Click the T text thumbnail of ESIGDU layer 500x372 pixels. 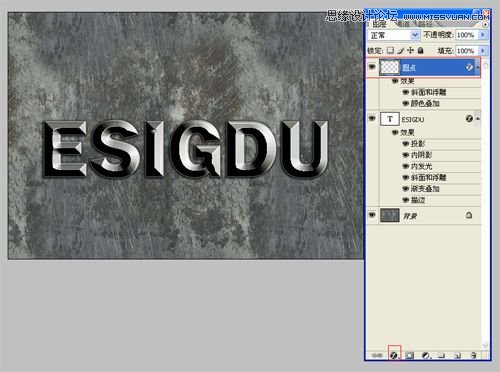tap(390, 119)
